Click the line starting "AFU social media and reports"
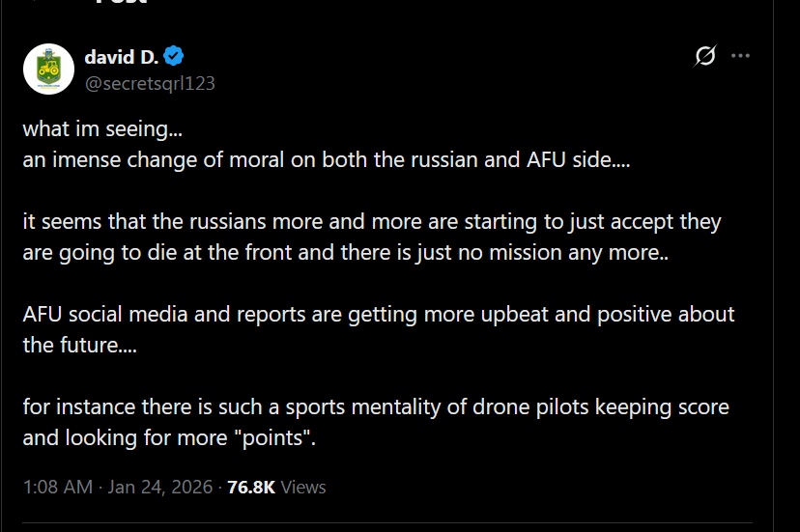The height and width of the screenshot is (532, 800). [x=379, y=314]
